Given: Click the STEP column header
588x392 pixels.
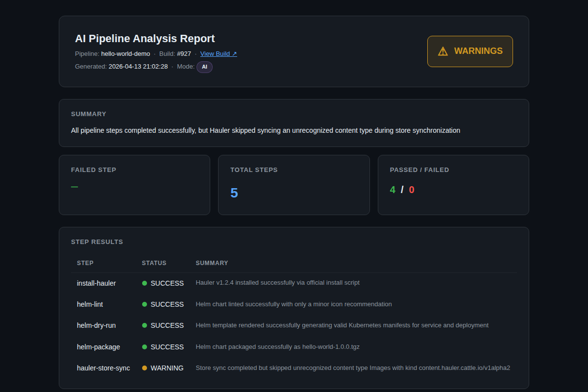Looking at the screenshot, I should coord(85,263).
